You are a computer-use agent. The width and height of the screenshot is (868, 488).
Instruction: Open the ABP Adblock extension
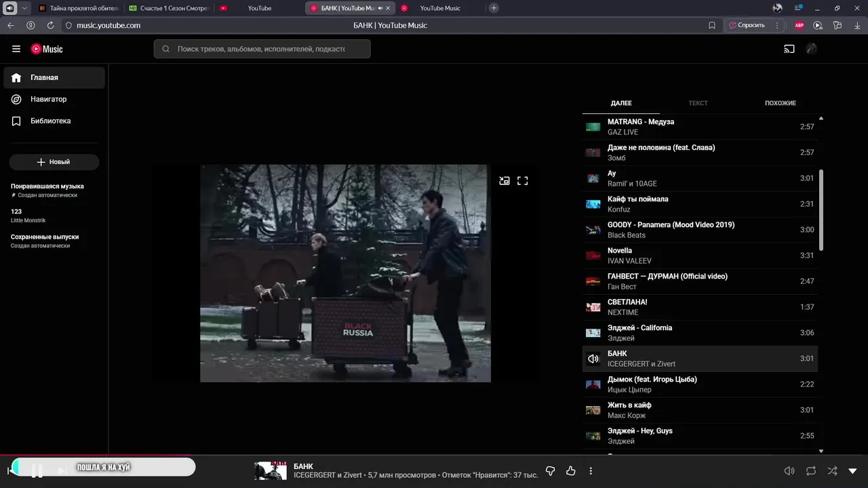[x=800, y=25]
